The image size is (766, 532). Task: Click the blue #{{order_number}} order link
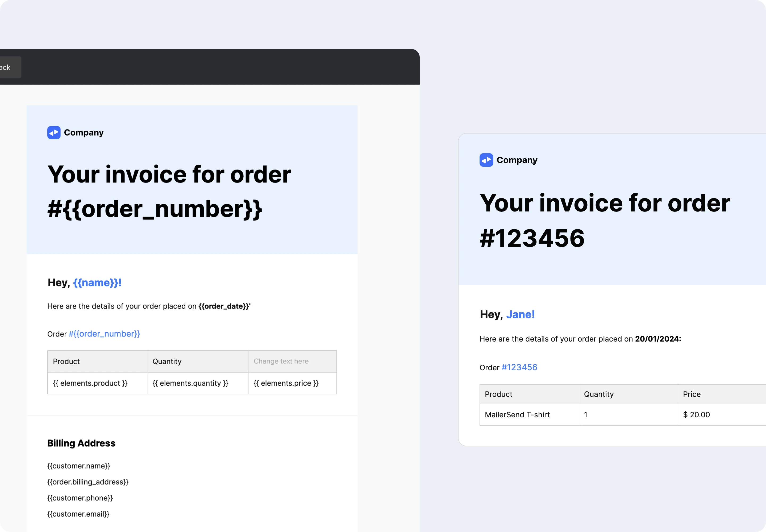tap(104, 334)
